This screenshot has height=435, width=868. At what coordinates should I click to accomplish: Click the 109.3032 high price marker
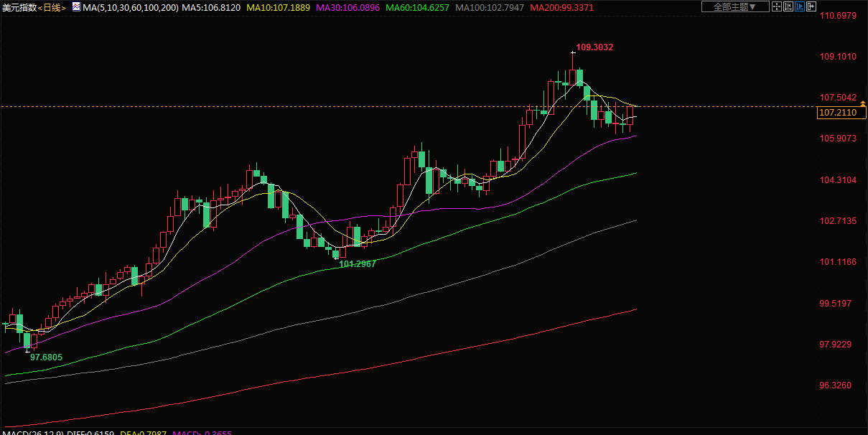(x=594, y=47)
